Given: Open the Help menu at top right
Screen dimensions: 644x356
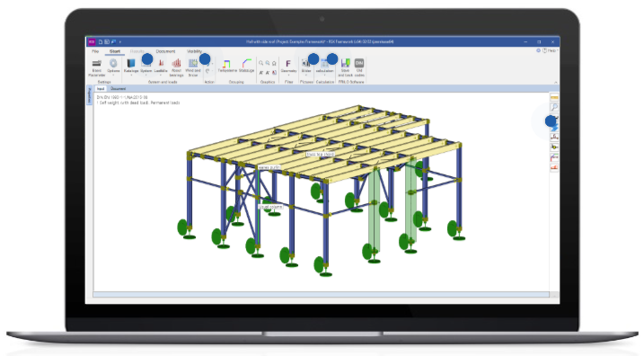Looking at the screenshot, I should [x=551, y=50].
